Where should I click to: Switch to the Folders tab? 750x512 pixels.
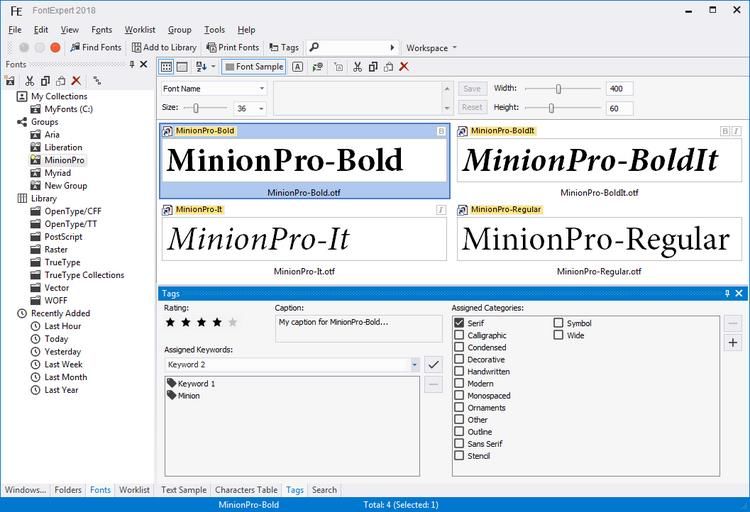[x=68, y=490]
